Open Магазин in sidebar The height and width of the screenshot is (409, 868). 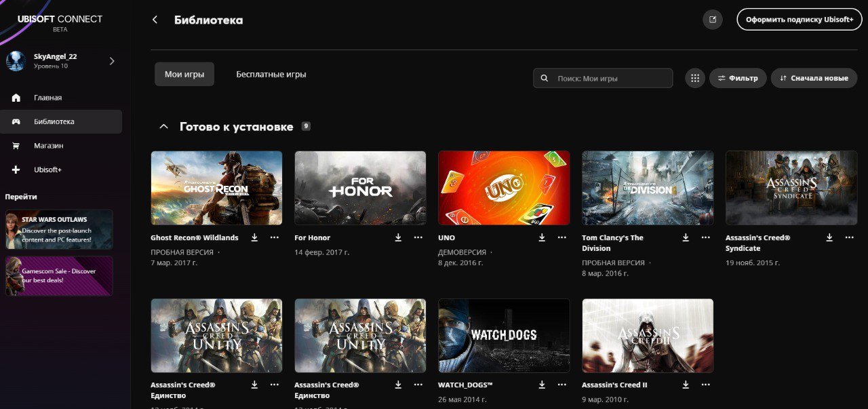pos(61,146)
